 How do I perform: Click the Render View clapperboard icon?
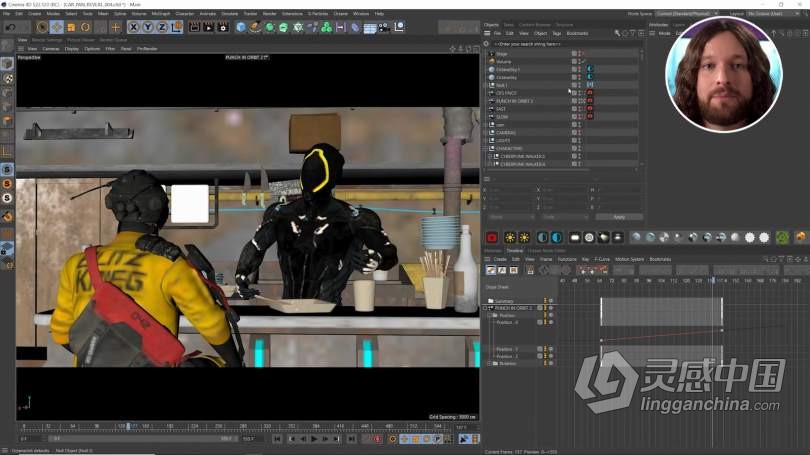click(194, 27)
